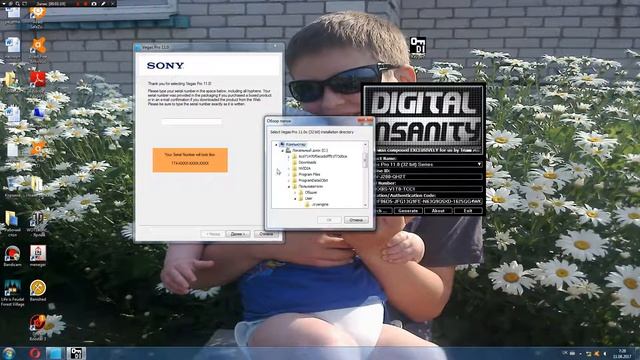Screen dimensions: 640x360
Task: Switch to the blue window taskbar button
Action: click(x=54, y=353)
